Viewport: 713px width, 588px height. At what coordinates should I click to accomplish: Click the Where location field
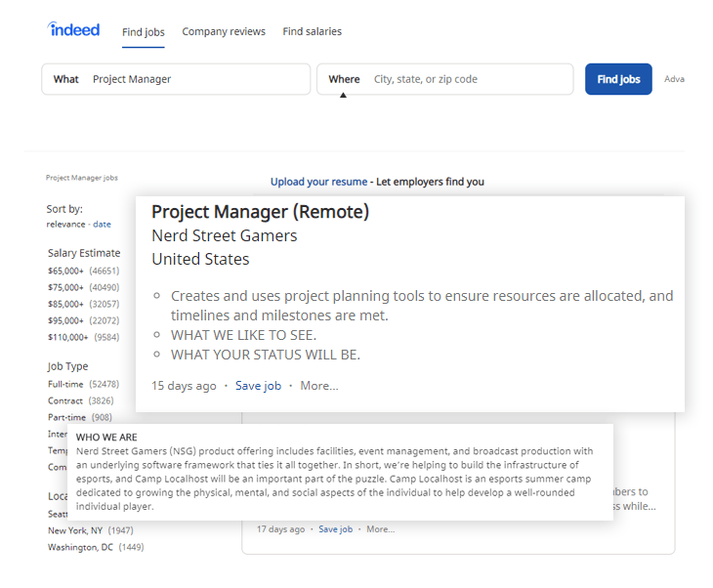click(x=445, y=79)
